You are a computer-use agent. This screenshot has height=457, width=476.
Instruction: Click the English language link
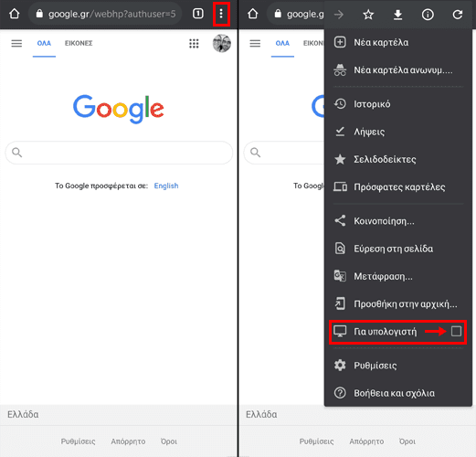pyautogui.click(x=166, y=186)
